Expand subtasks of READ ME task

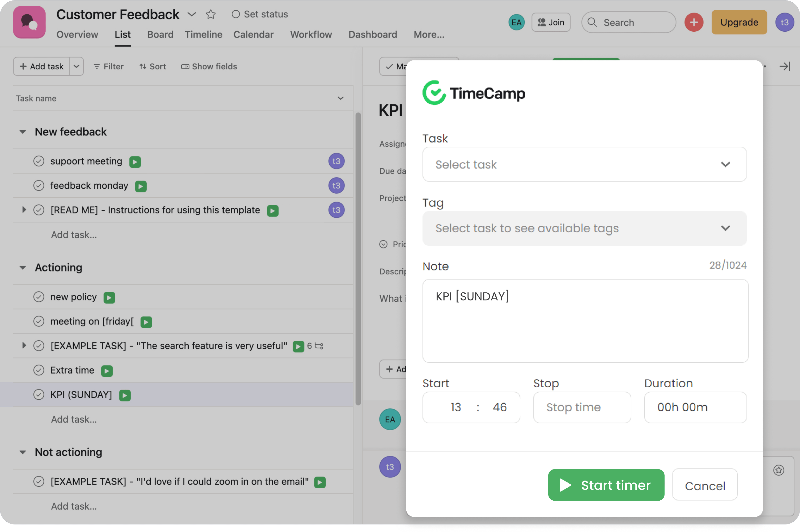[x=24, y=210]
